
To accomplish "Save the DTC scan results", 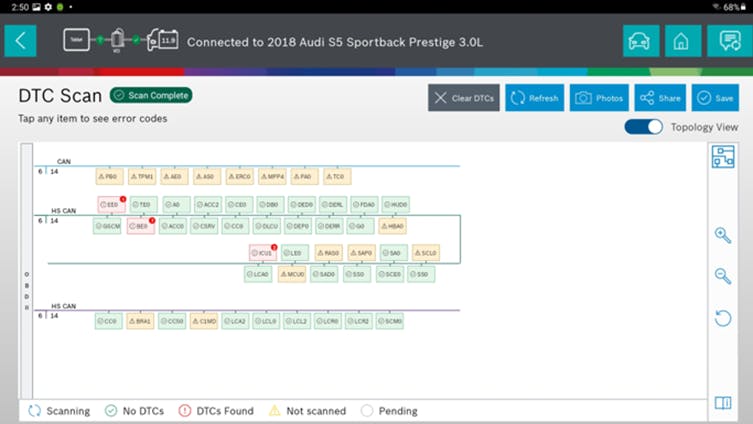I will pyautogui.click(x=715, y=98).
